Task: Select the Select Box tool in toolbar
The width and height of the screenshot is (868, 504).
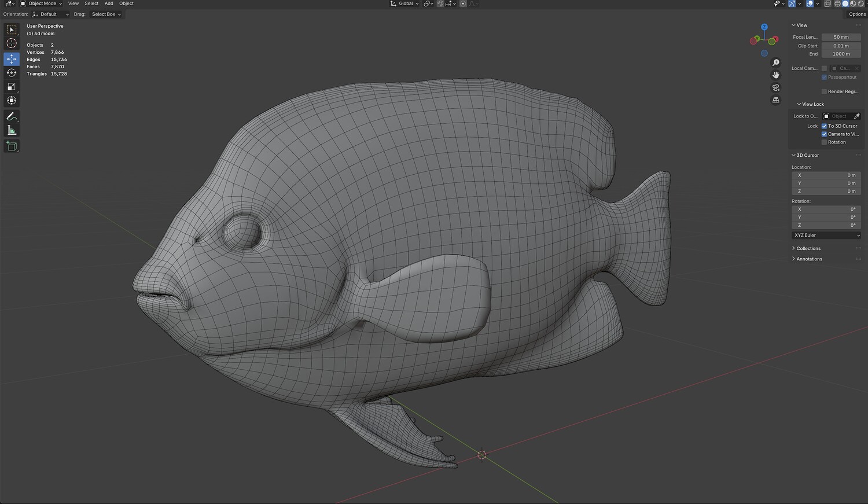Action: (x=12, y=30)
